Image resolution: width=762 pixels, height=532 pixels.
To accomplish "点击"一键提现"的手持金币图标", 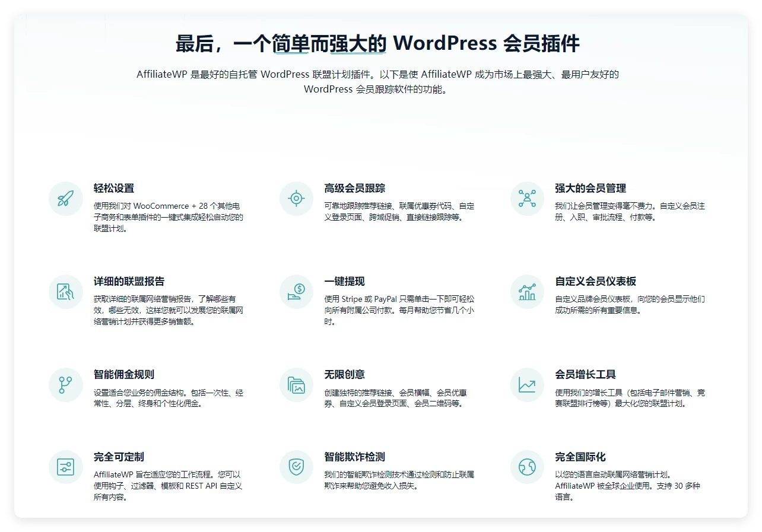I will (296, 292).
